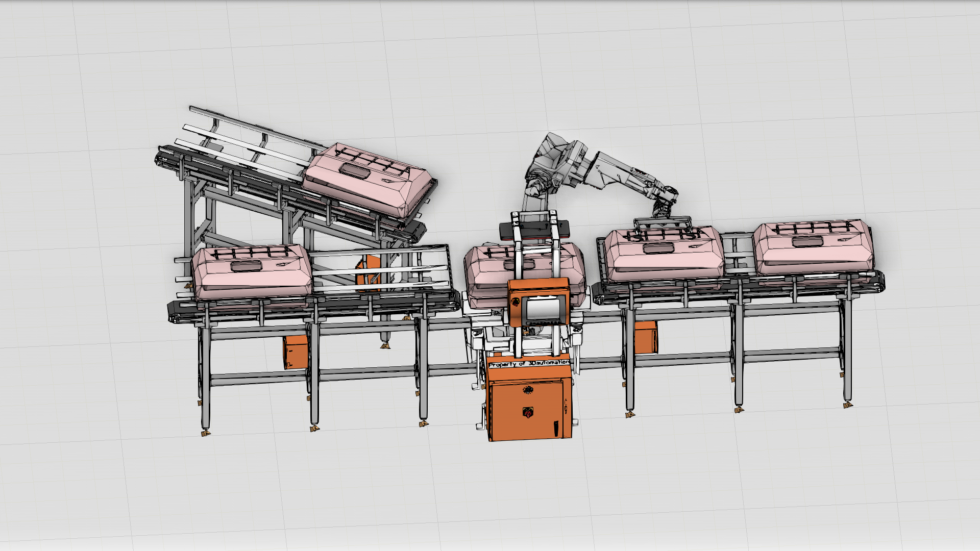Select the orange motor box under right conveyor

point(646,337)
